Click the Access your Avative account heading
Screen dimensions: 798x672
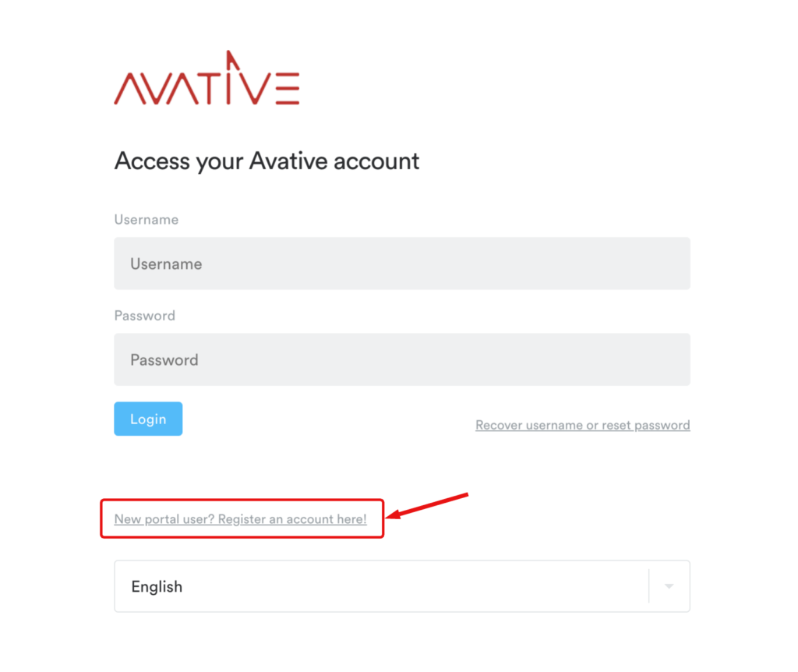tap(267, 161)
